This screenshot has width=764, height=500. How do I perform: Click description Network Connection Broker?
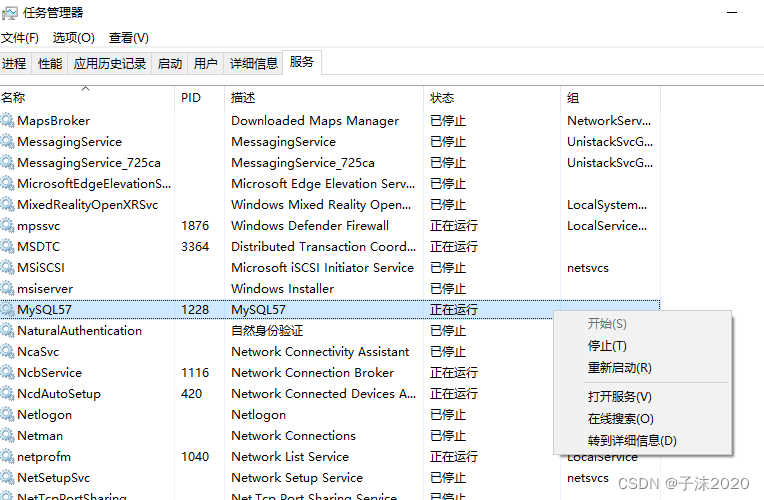coord(312,372)
